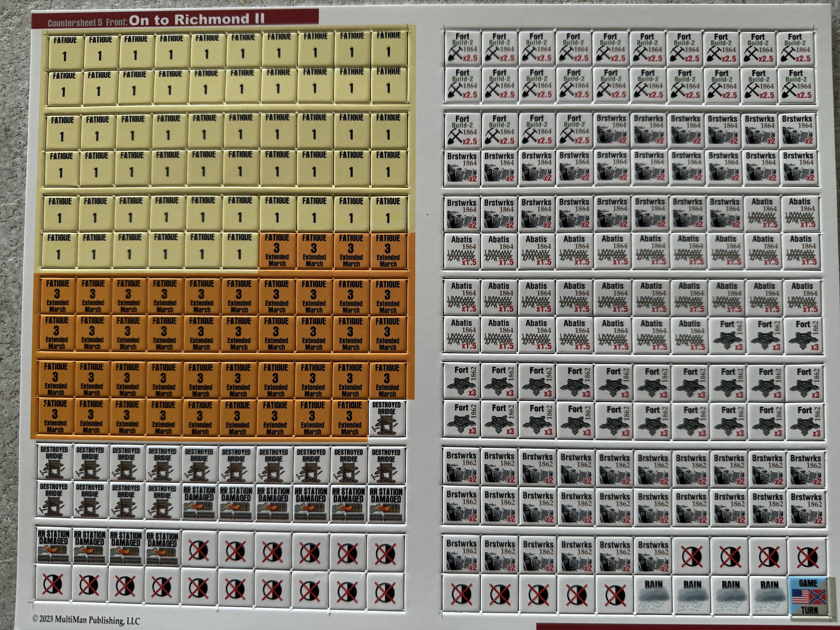
Task: Click first Fort 1862 x3 counter after Abatis
Action: 727,335
